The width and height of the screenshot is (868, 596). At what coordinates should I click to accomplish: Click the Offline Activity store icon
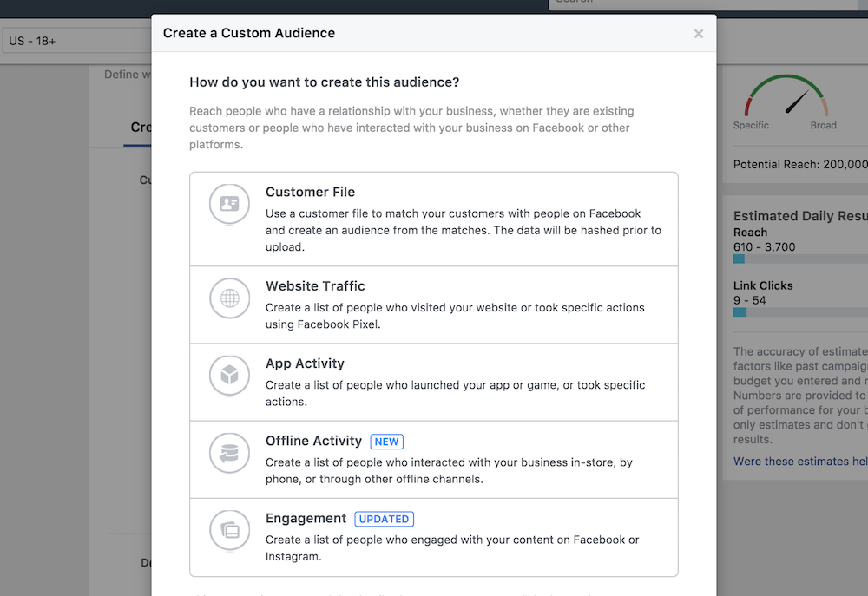(229, 453)
